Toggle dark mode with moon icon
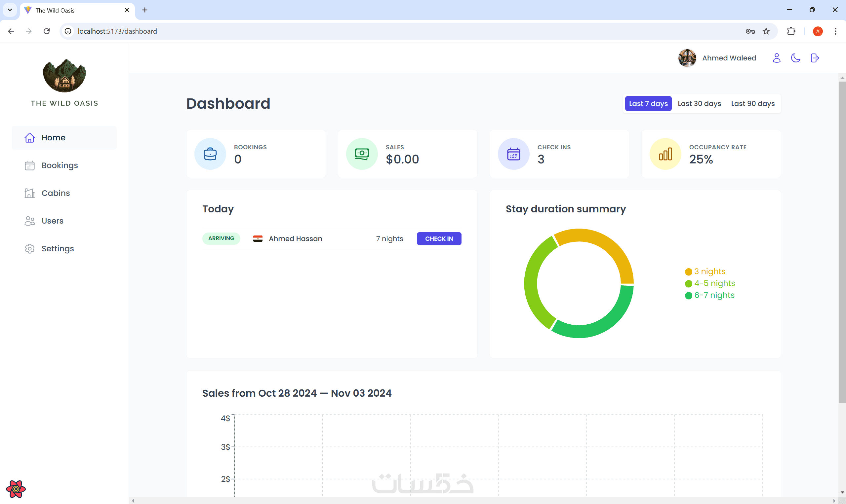 795,58
